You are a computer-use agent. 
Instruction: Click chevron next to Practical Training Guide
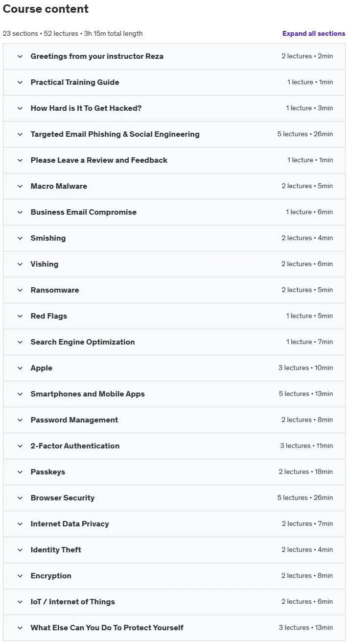click(20, 82)
